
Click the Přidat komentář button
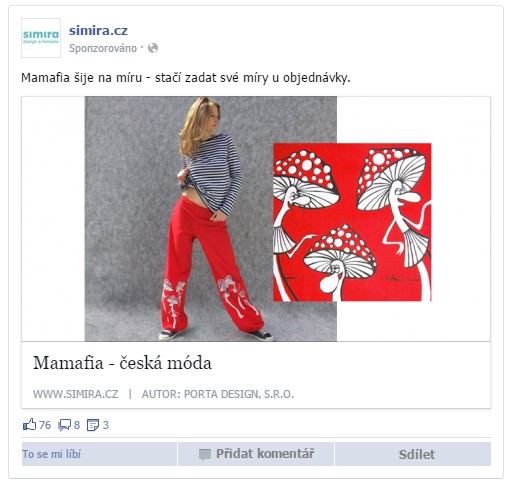256,454
